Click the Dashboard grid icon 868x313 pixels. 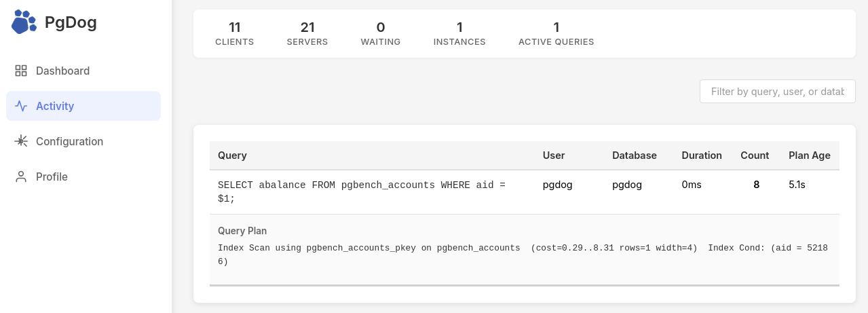click(21, 71)
